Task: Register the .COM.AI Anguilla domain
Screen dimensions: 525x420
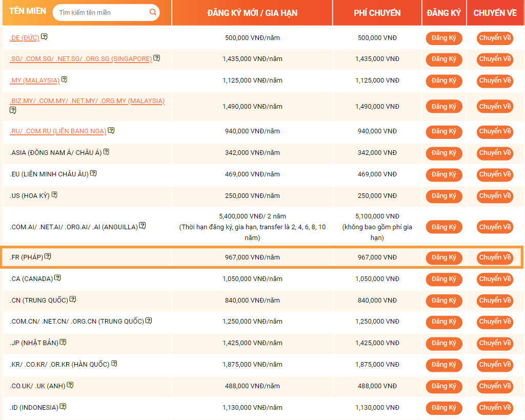Action: [443, 227]
